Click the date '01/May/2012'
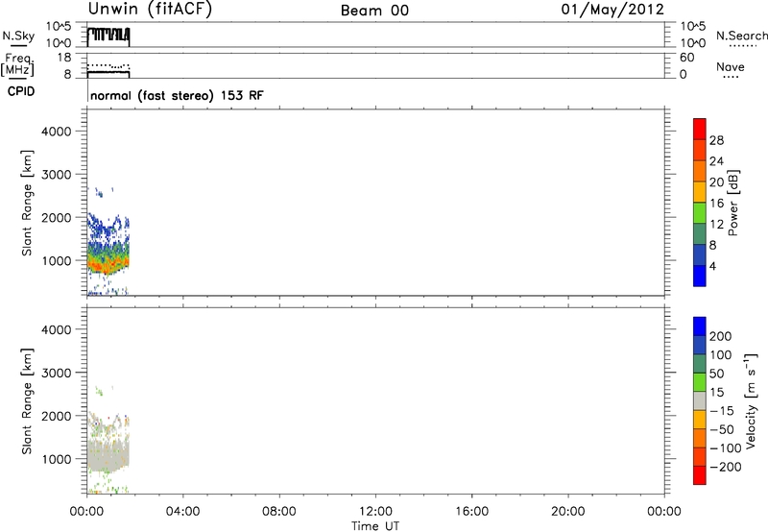768x532 pixels. click(x=612, y=10)
